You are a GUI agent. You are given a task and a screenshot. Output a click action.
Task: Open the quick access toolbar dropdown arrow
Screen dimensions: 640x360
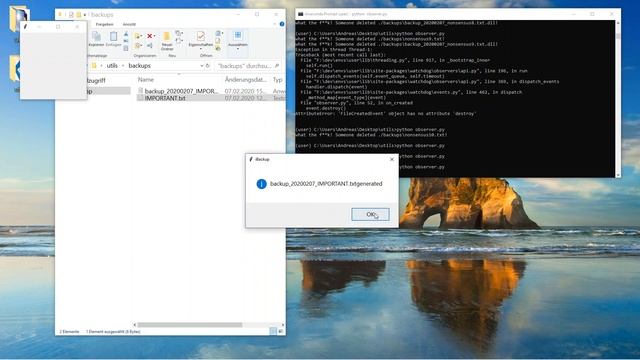pyautogui.click(x=84, y=15)
